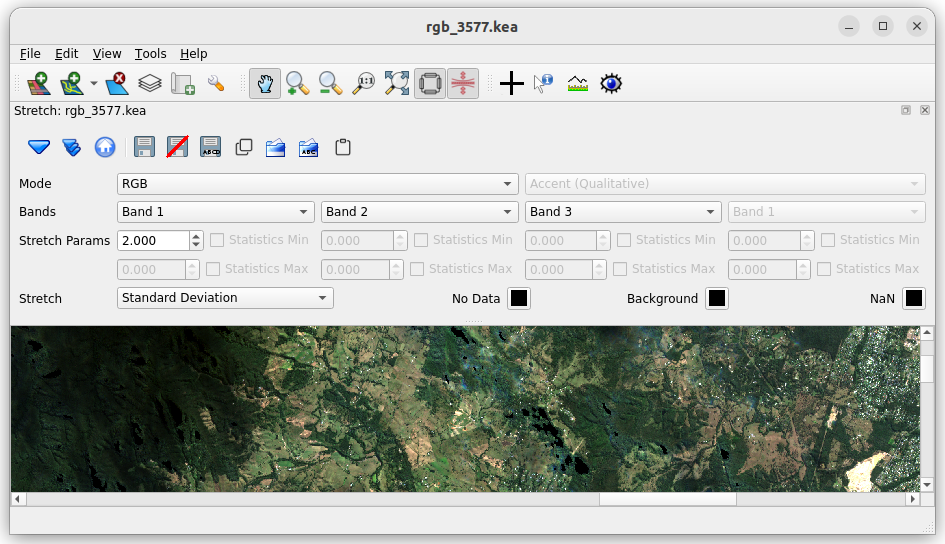Click the Zoom to Full Extent icon

397,84
